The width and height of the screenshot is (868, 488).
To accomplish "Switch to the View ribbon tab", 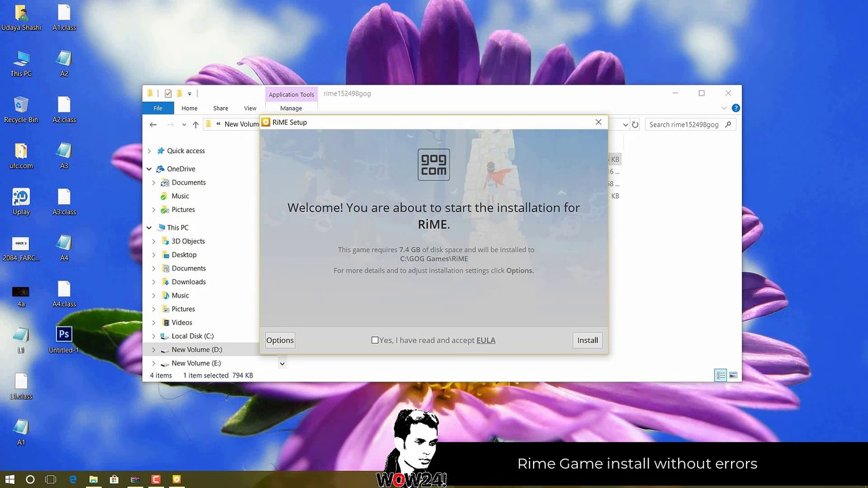I will tap(250, 108).
